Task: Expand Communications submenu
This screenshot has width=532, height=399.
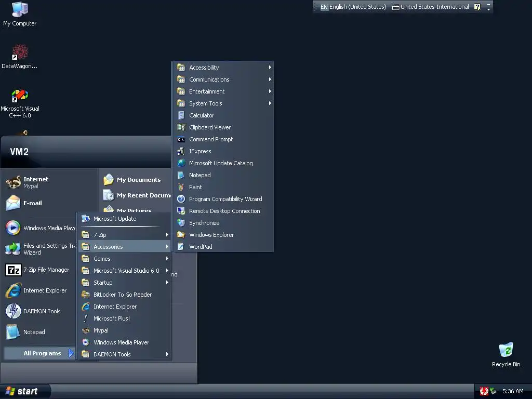Action: 222,79
